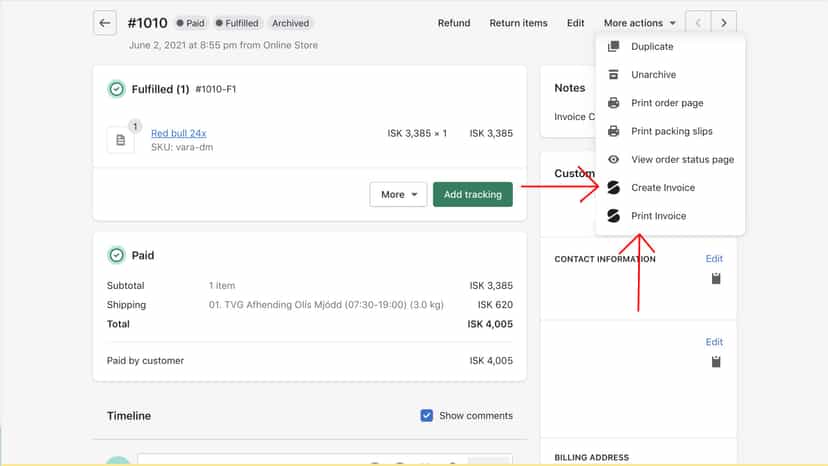Viewport: 828px width, 466px height.
Task: Click the Edit link above Billing Address
Action: tap(714, 342)
